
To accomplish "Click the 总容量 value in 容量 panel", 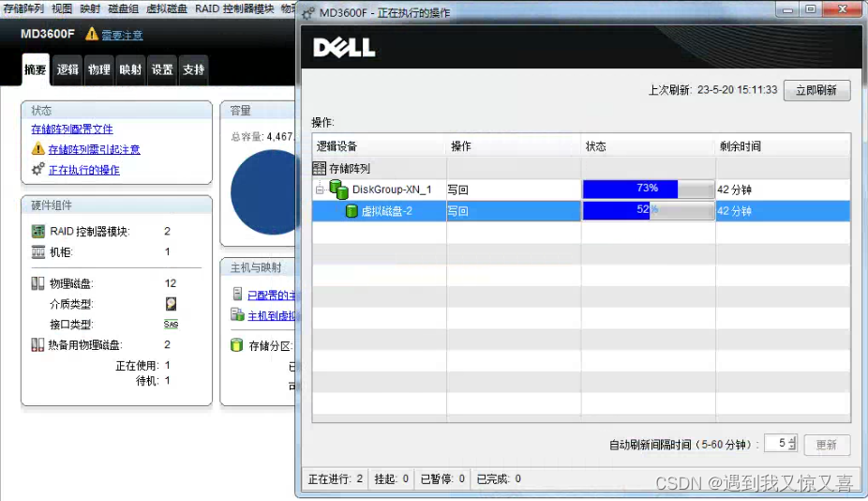I will pos(280,136).
